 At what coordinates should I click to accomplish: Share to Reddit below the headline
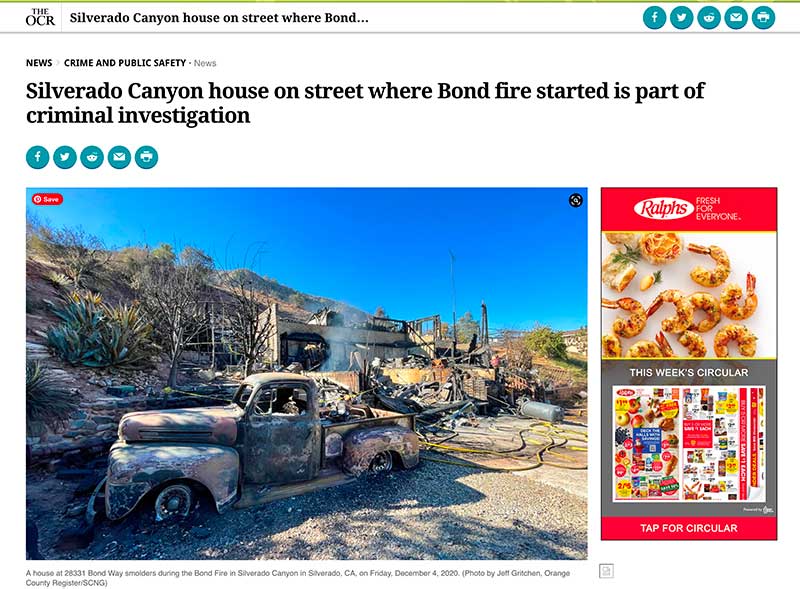pyautogui.click(x=92, y=157)
